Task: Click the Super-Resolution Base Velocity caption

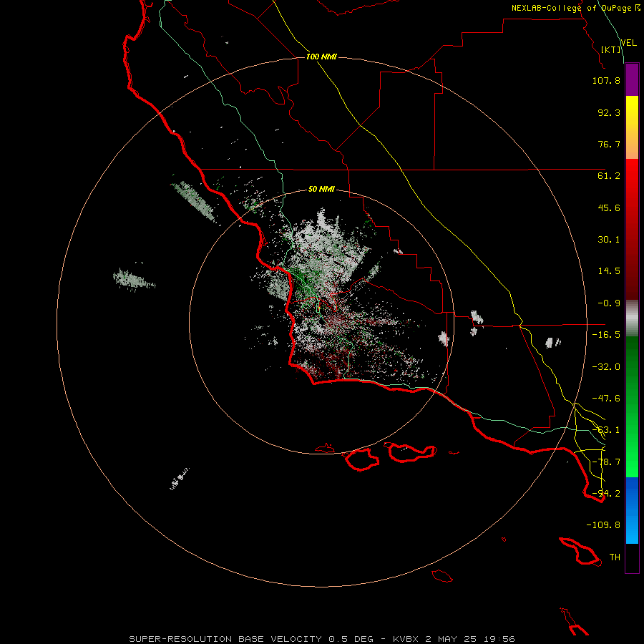Action: click(x=322, y=639)
